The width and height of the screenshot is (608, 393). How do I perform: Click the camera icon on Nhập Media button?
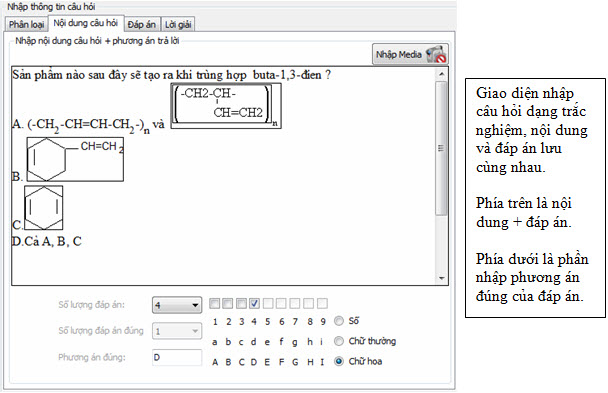click(x=436, y=54)
